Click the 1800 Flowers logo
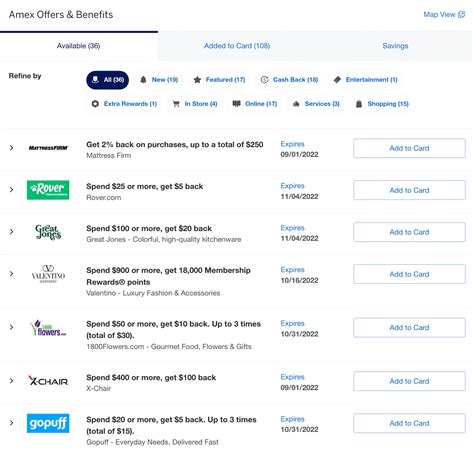 (x=48, y=328)
